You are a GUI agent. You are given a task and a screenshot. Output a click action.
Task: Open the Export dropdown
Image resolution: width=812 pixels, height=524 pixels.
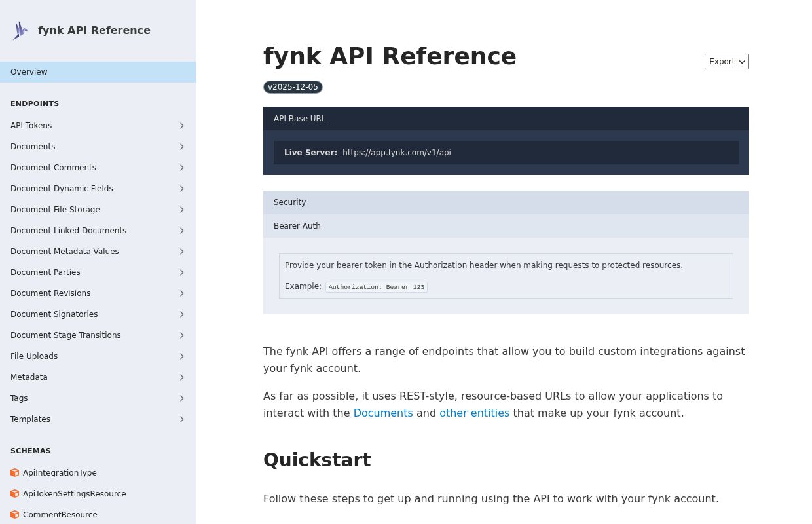[x=727, y=62]
